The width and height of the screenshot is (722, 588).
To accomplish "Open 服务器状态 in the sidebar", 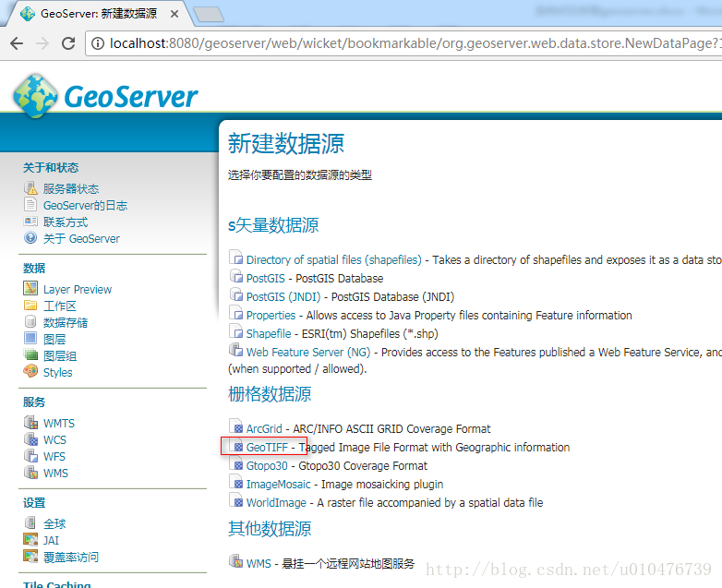I will (x=71, y=189).
